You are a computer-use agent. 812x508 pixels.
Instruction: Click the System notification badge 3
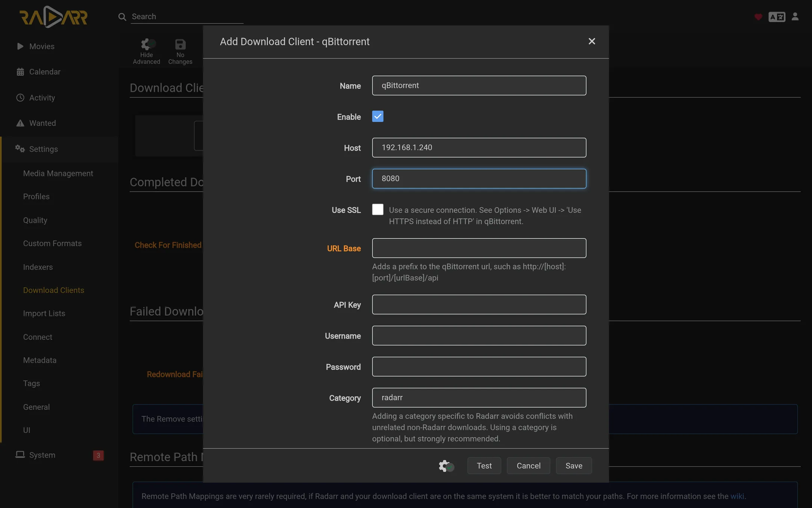point(98,455)
